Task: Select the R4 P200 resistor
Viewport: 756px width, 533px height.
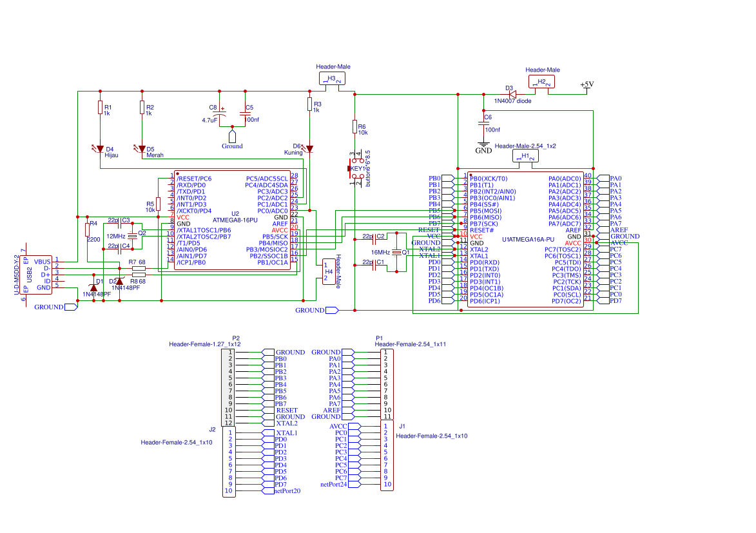Action: coord(86,230)
